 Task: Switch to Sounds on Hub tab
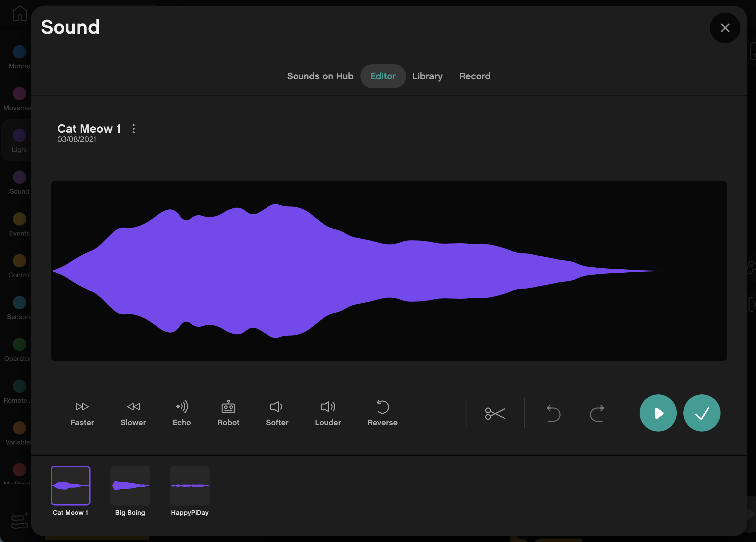(320, 76)
